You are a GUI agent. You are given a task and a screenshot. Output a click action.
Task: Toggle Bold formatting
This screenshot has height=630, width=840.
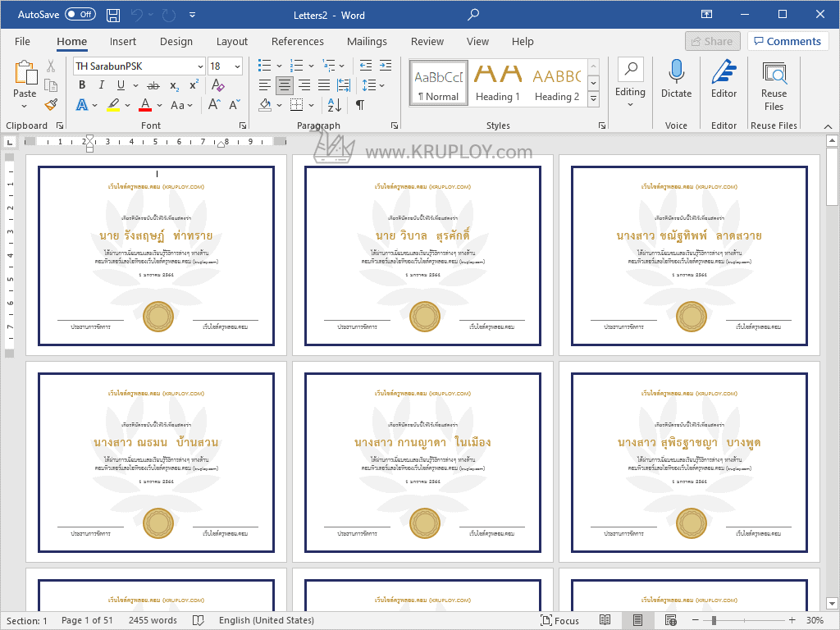pos(82,85)
